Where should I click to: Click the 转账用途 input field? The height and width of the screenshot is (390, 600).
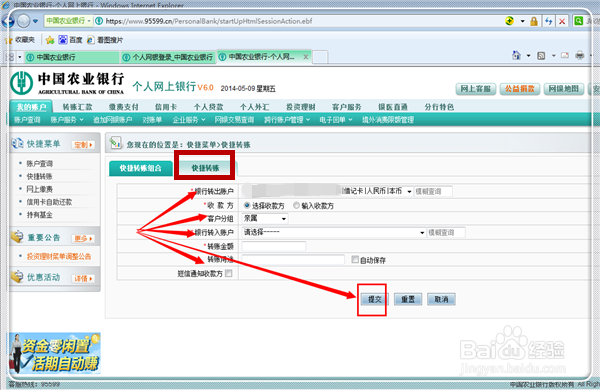click(x=293, y=259)
